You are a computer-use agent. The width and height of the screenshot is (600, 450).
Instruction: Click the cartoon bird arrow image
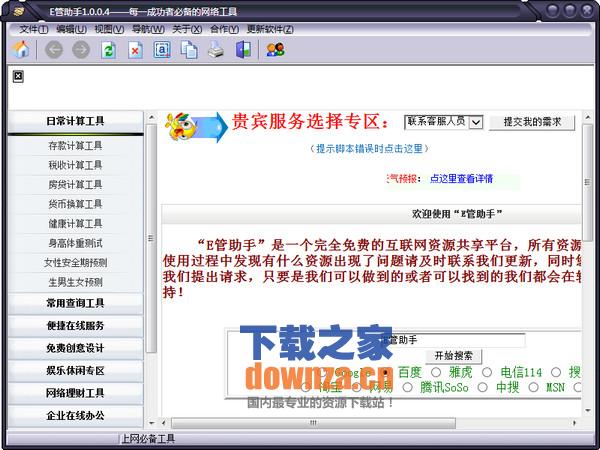(x=196, y=127)
